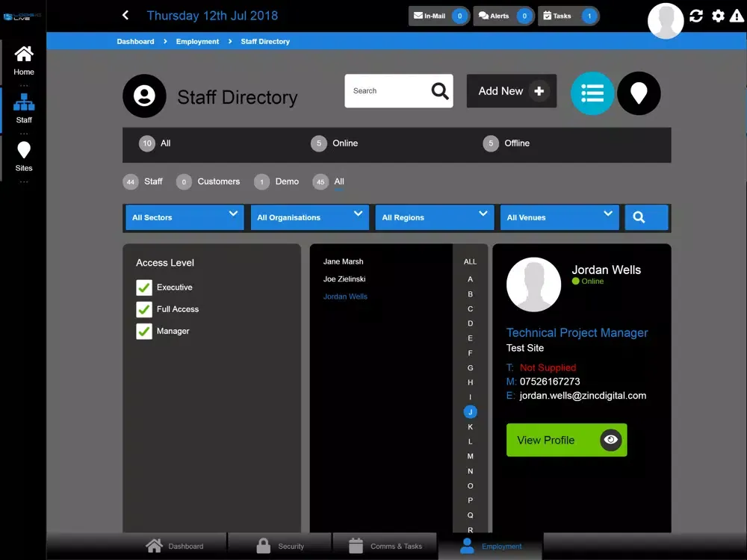
Task: Jump to letter G in index
Action: (470, 367)
